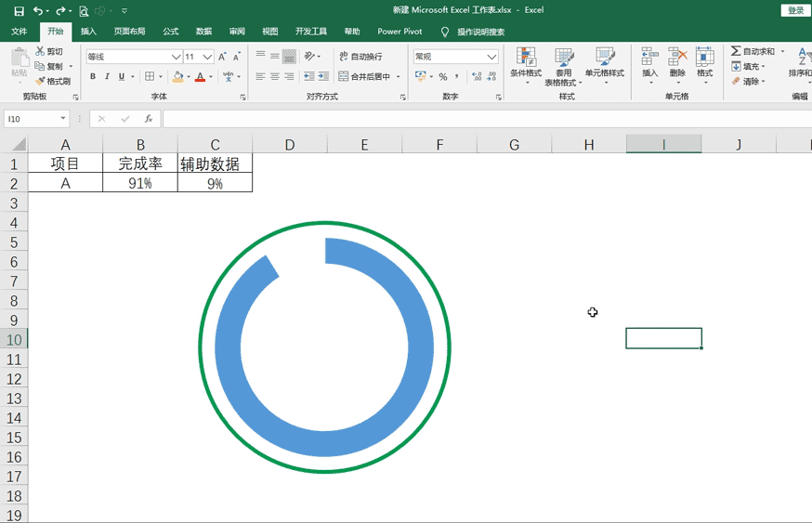Image resolution: width=812 pixels, height=523 pixels.
Task: Expand the AutoSum (自动求和) dropdown arrow
Action: (782, 51)
